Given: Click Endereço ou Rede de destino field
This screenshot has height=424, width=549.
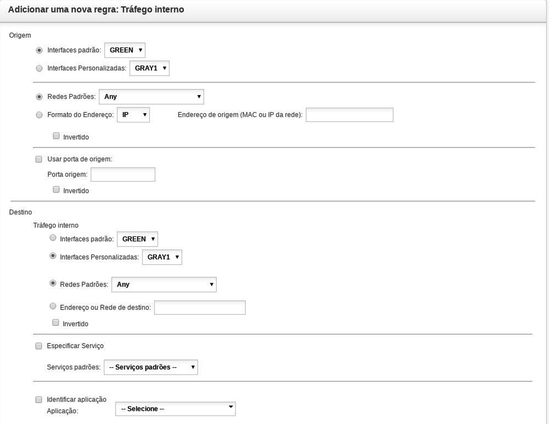Looking at the screenshot, I should coord(200,307).
